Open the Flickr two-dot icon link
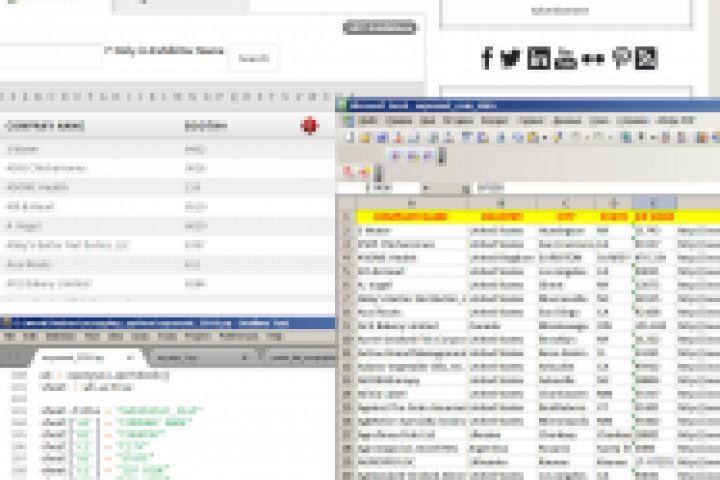 pyautogui.click(x=593, y=59)
